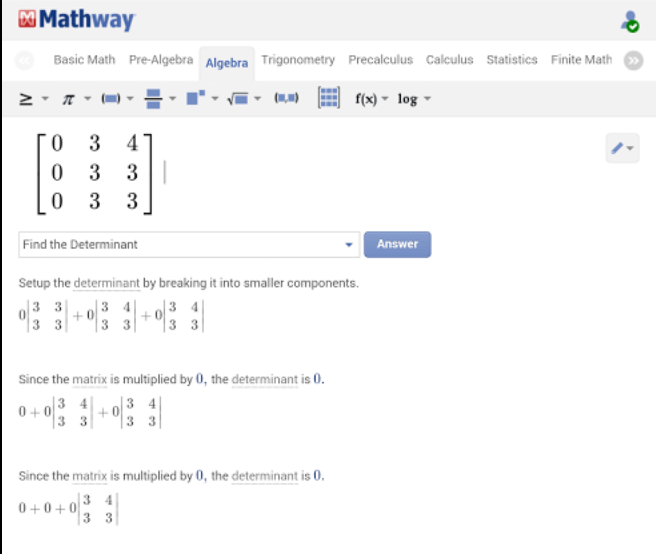Switch to Trigonometry tab
The height and width of the screenshot is (554, 656).
point(298,60)
